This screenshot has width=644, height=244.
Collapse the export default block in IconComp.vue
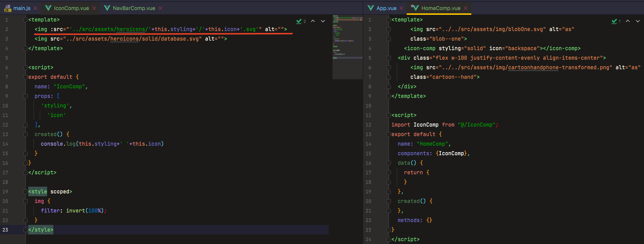pos(26,77)
